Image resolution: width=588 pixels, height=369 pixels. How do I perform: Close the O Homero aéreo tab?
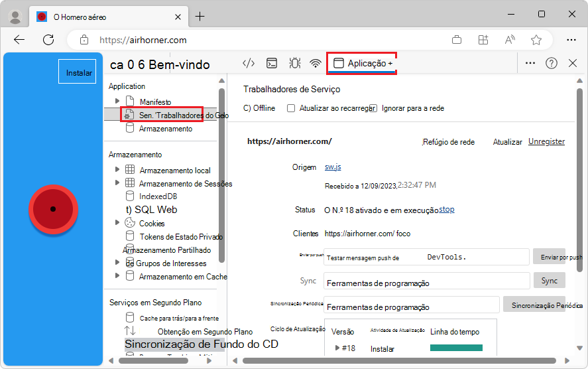click(178, 17)
